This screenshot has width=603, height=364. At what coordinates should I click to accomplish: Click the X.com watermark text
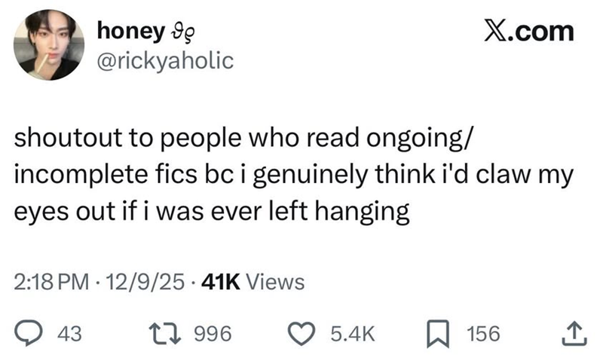pos(529,31)
